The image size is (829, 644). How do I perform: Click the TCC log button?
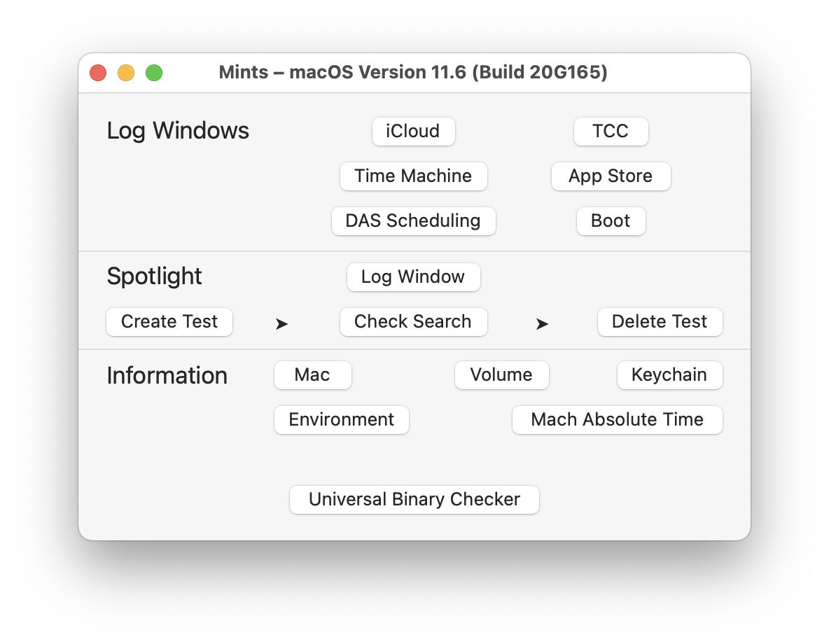coord(611,132)
